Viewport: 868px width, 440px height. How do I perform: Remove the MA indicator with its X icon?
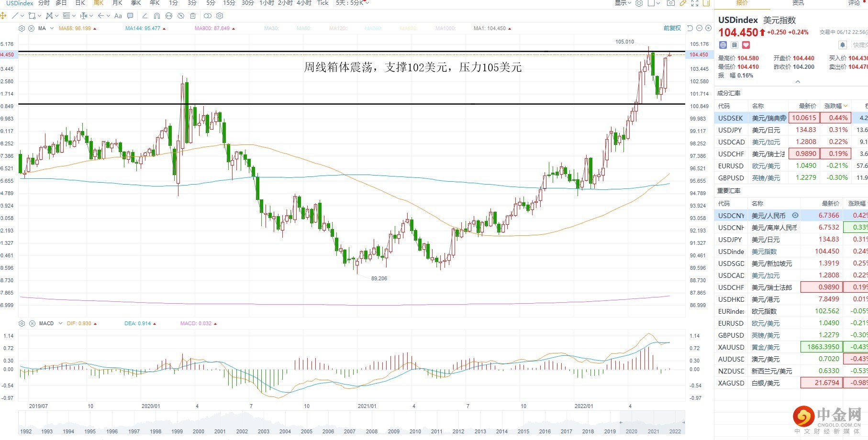click(31, 29)
